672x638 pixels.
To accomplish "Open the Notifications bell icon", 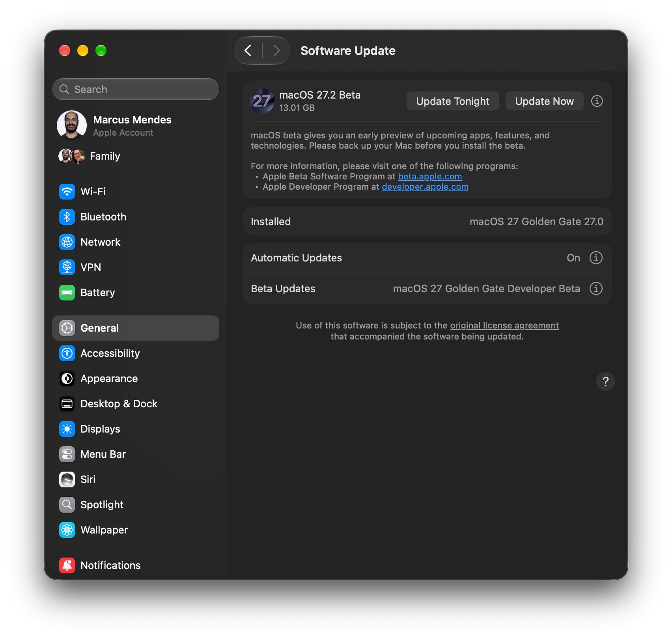I will pos(67,565).
